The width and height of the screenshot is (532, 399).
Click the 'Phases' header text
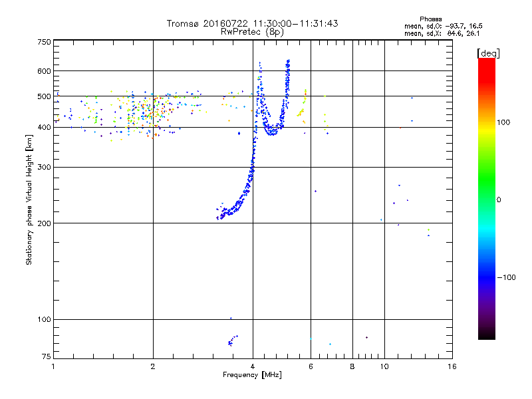[x=430, y=19]
